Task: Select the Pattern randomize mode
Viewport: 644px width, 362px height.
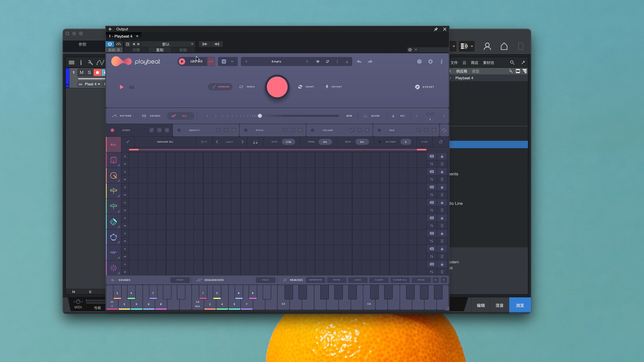Action: pyautogui.click(x=122, y=116)
